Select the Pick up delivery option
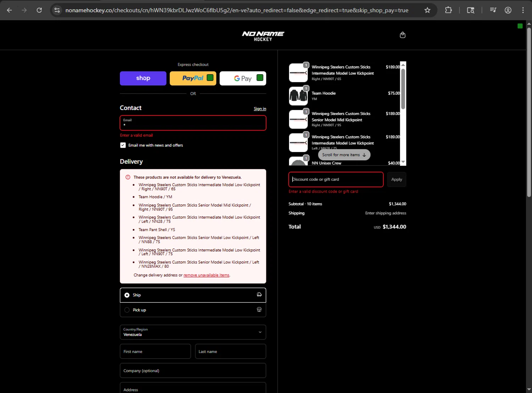The width and height of the screenshot is (532, 393). pos(193,310)
